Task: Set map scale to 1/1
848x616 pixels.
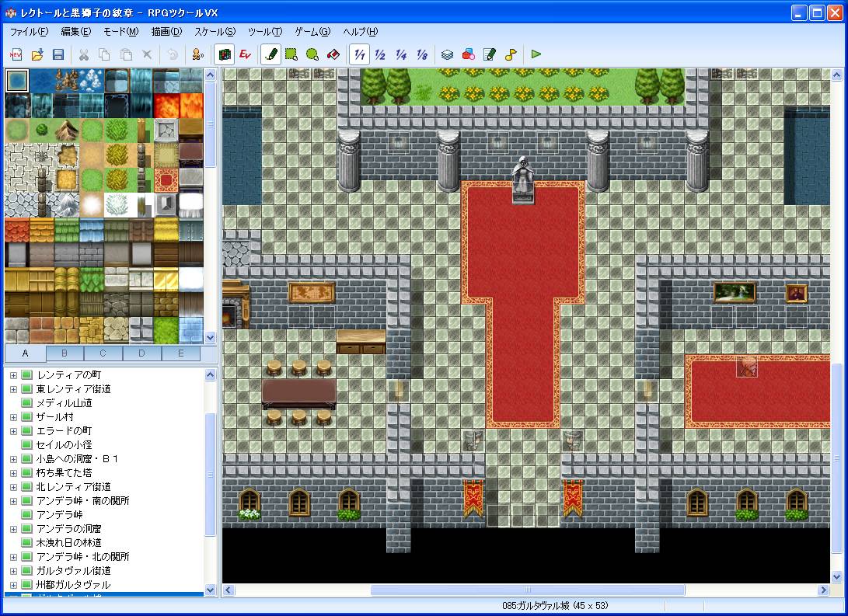Action: (x=359, y=54)
